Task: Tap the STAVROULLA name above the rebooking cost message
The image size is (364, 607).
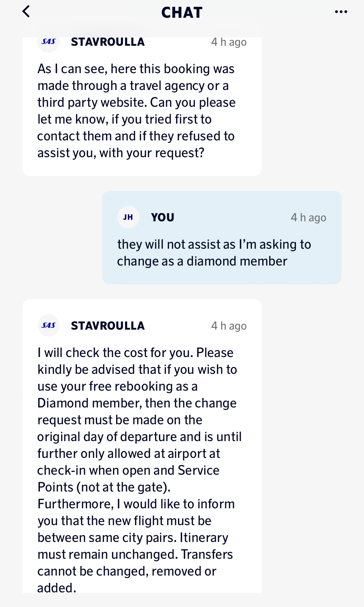Action: point(108,326)
